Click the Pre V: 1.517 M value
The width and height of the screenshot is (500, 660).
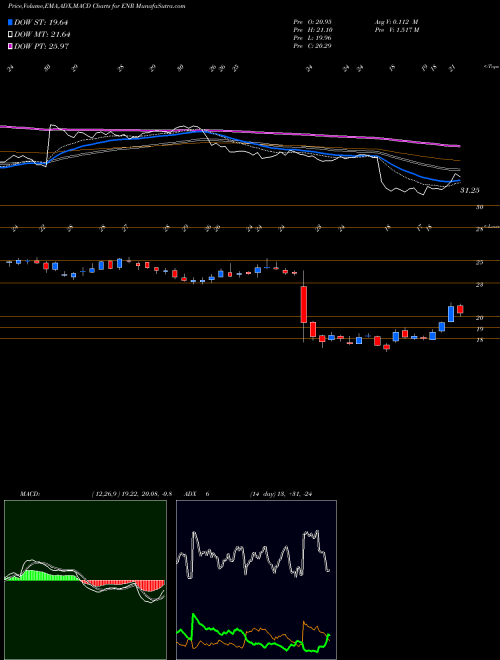click(398, 30)
